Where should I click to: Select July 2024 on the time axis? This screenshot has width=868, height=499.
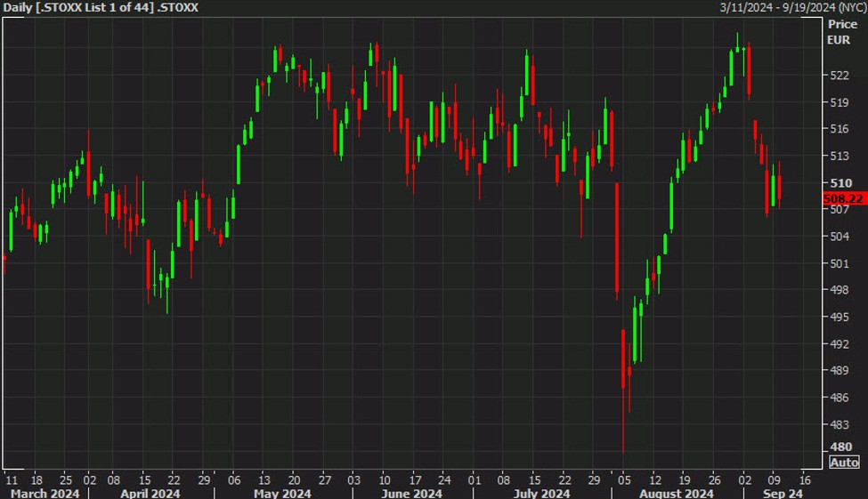pos(541,493)
